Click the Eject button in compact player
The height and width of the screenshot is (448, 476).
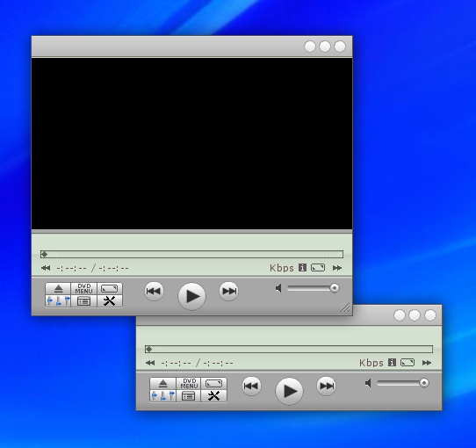point(163,383)
